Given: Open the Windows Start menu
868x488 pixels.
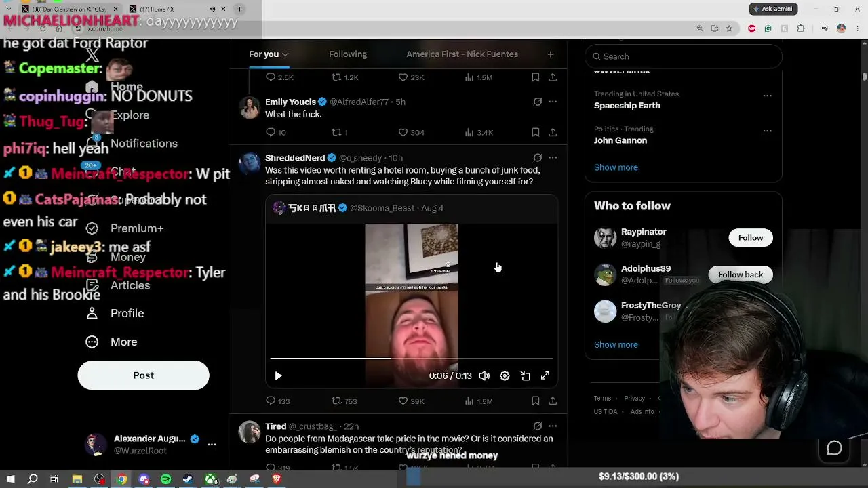Looking at the screenshot, I should pos(11,479).
